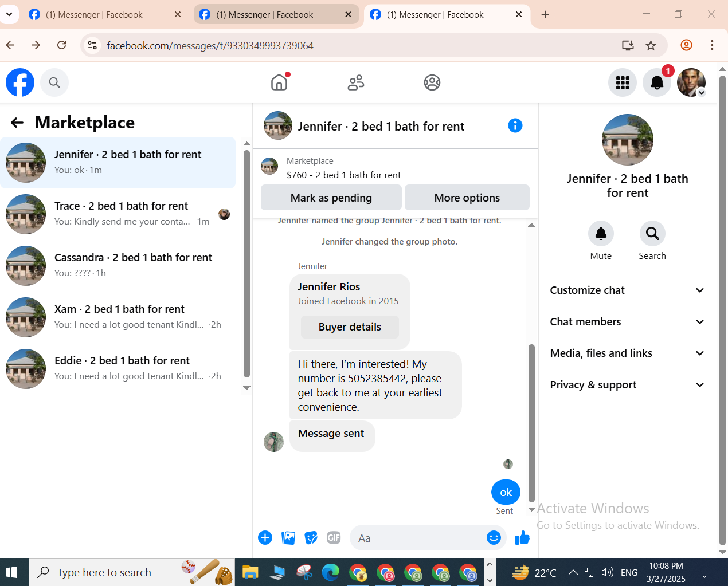The image size is (728, 586).
Task: Open Chrome three-dot menu
Action: pos(712,45)
